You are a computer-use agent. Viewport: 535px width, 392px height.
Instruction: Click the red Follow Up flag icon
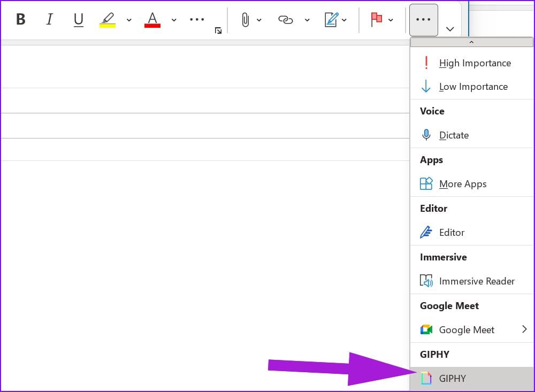click(x=376, y=19)
